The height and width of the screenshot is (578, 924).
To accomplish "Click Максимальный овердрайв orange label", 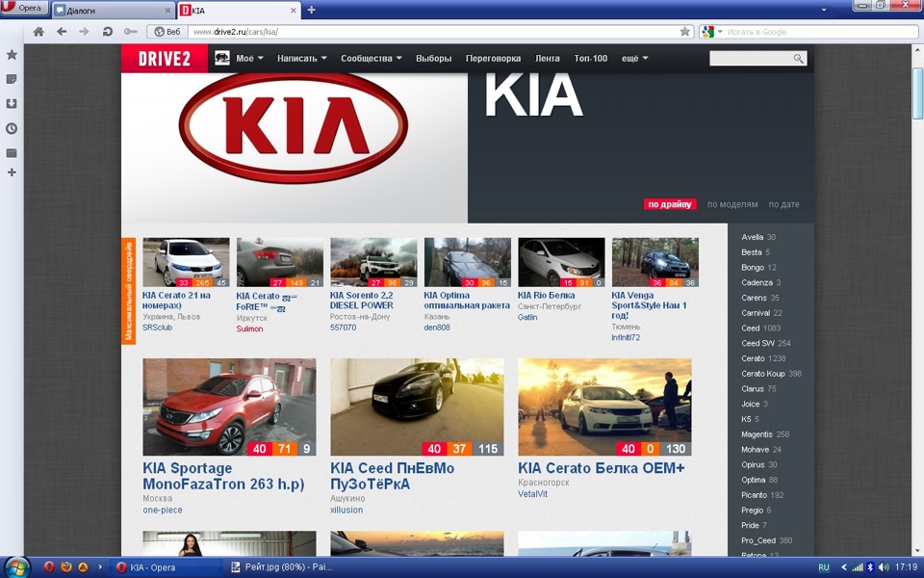I will tap(128, 291).
